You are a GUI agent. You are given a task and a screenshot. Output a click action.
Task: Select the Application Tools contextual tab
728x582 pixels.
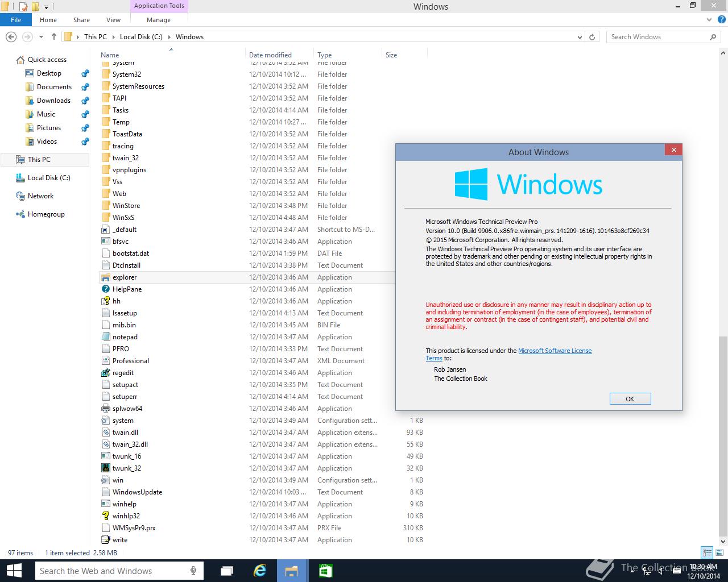(x=159, y=6)
